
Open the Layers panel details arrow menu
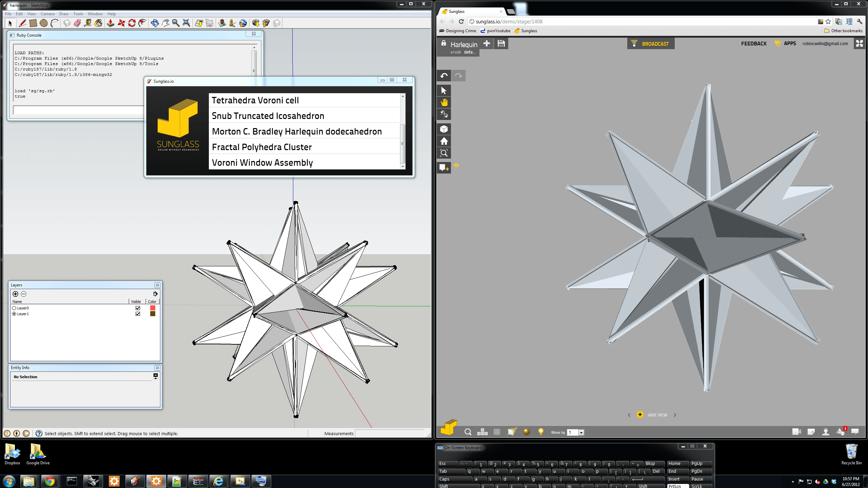coord(155,294)
